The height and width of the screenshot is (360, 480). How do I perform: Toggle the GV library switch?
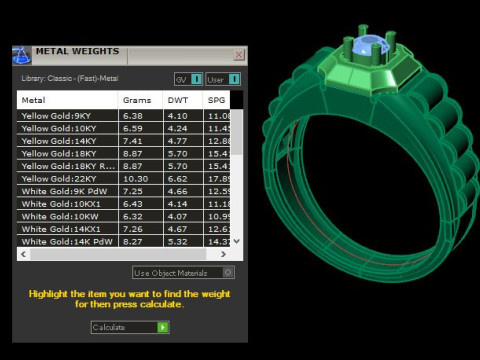point(188,79)
